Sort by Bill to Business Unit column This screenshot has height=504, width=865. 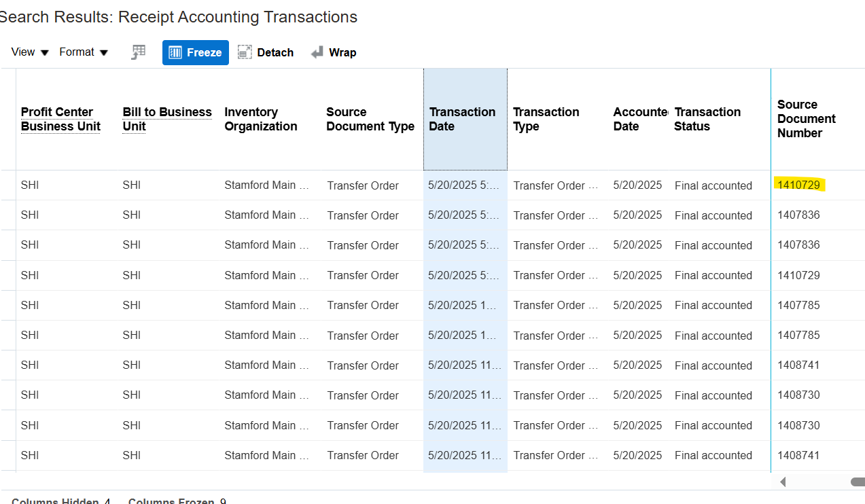(x=166, y=119)
